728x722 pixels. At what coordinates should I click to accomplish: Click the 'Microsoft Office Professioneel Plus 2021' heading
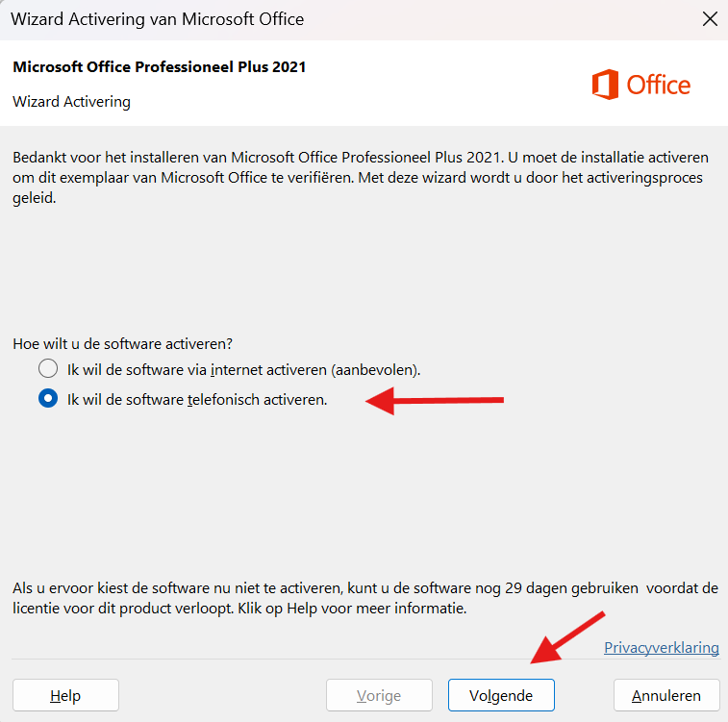click(x=160, y=67)
